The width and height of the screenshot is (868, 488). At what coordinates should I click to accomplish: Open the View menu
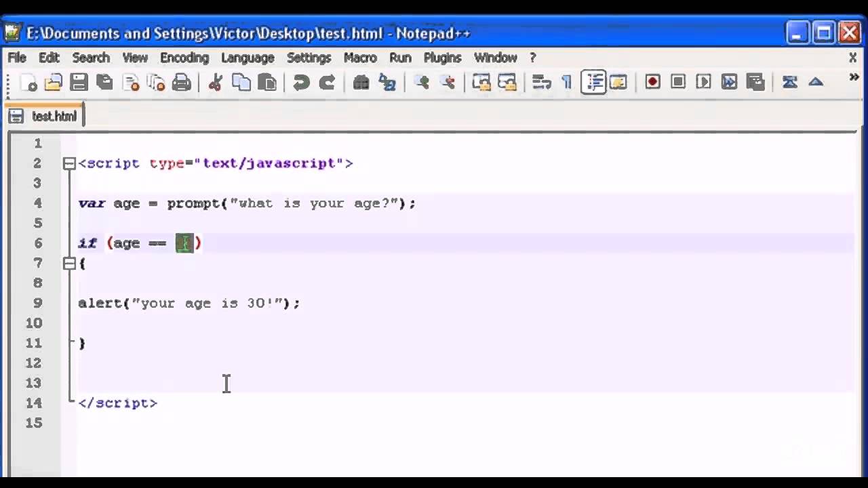tap(135, 58)
